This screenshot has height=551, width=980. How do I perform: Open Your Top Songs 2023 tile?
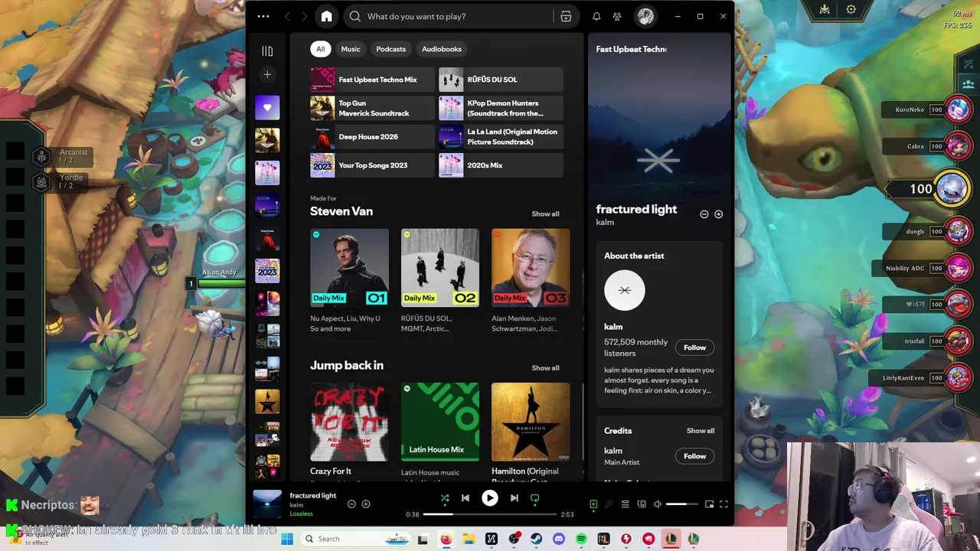372,165
